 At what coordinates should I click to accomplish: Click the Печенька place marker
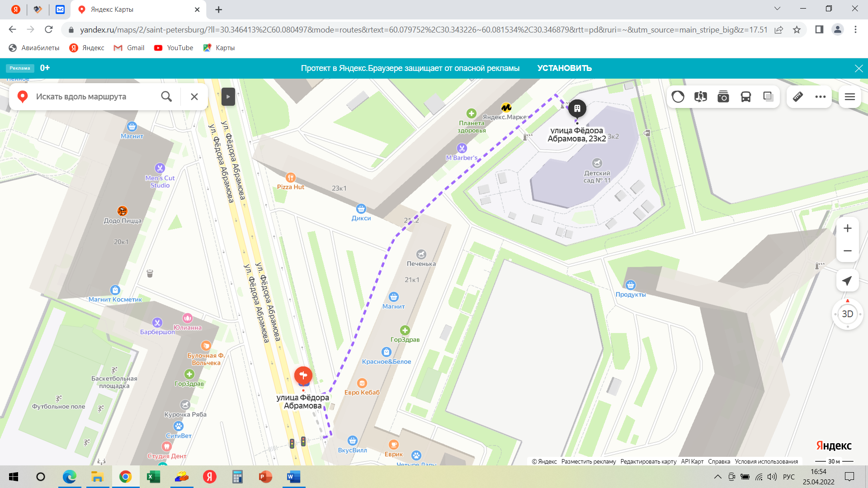(x=421, y=254)
